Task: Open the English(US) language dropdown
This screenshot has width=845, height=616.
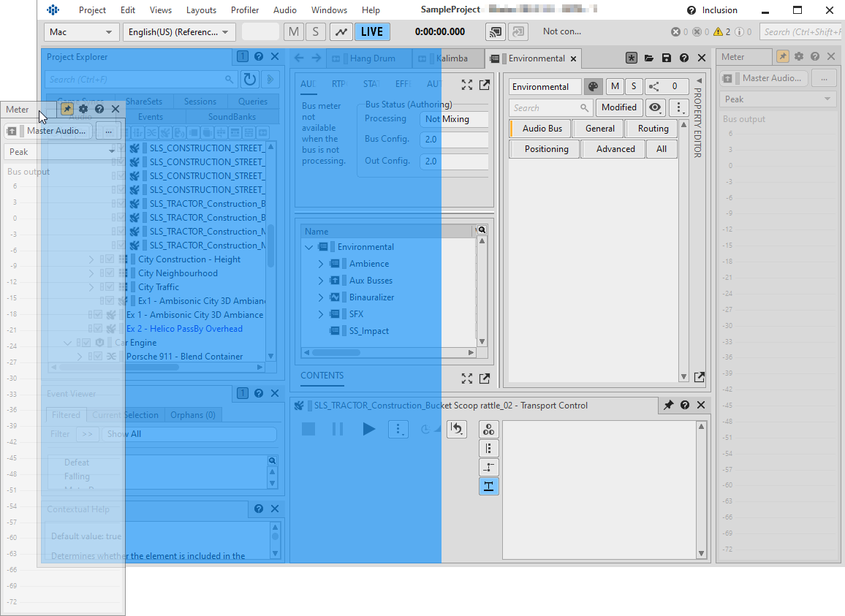Action: point(179,32)
